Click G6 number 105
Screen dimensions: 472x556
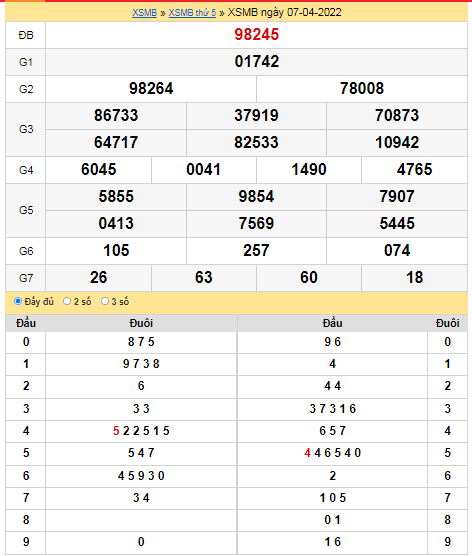pos(116,251)
